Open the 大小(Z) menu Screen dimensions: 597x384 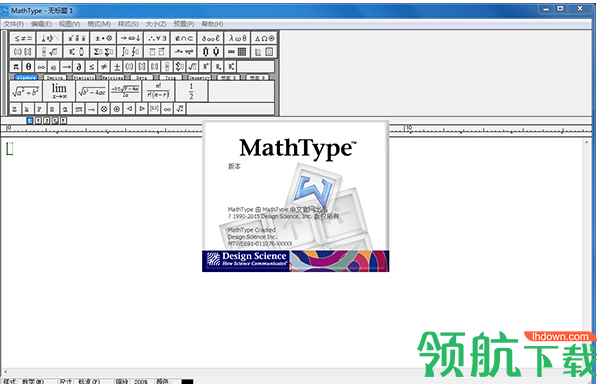pyautogui.click(x=156, y=24)
